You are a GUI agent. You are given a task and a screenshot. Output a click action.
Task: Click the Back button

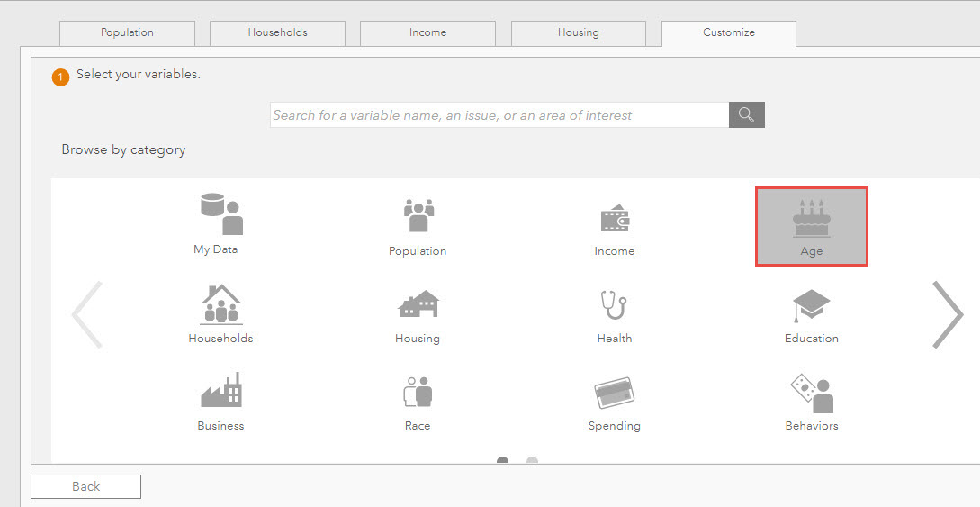point(85,486)
